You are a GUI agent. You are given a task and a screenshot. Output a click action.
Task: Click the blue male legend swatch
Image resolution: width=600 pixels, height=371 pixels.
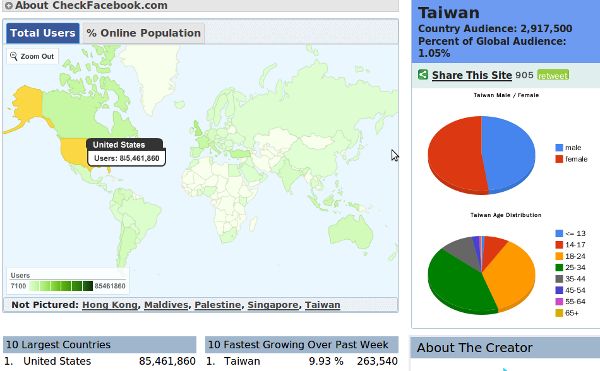(x=559, y=148)
